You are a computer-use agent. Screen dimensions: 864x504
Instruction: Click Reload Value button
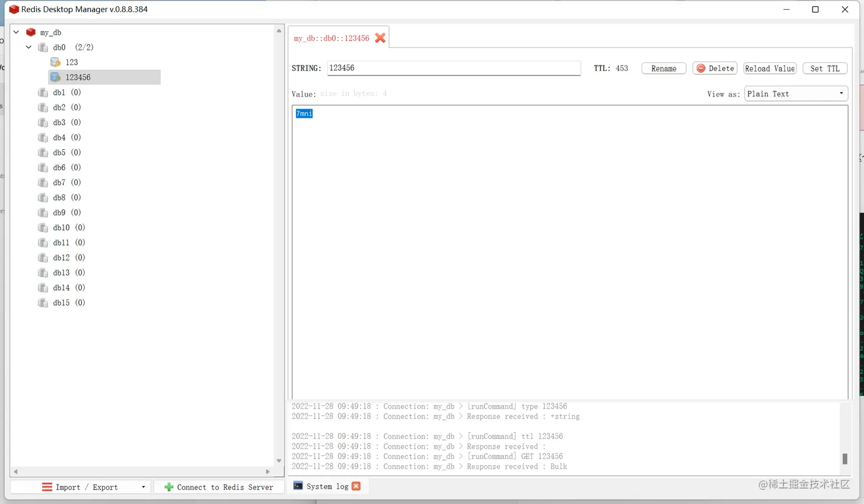[770, 69]
